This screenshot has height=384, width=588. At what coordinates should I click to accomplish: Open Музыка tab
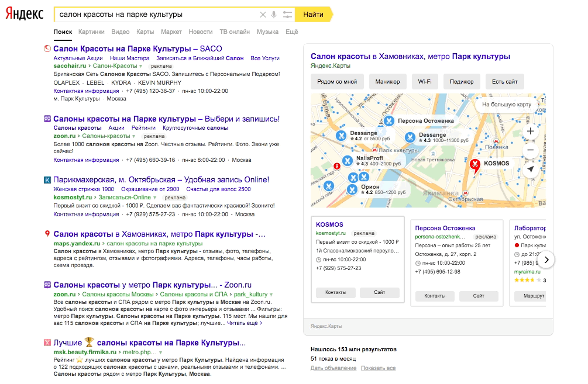coord(267,32)
